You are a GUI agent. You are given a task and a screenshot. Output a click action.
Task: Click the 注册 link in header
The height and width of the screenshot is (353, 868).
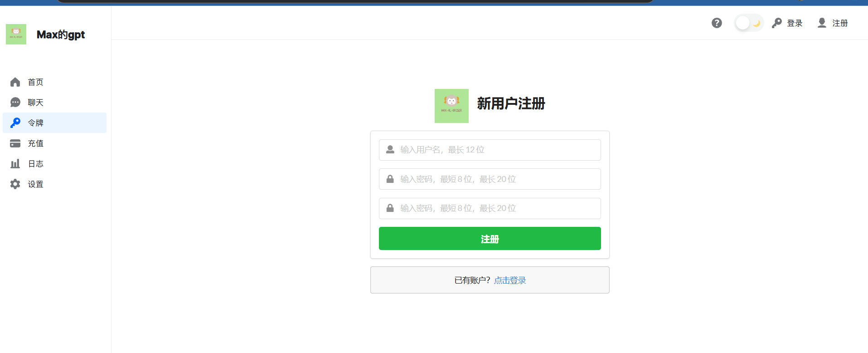click(x=840, y=23)
